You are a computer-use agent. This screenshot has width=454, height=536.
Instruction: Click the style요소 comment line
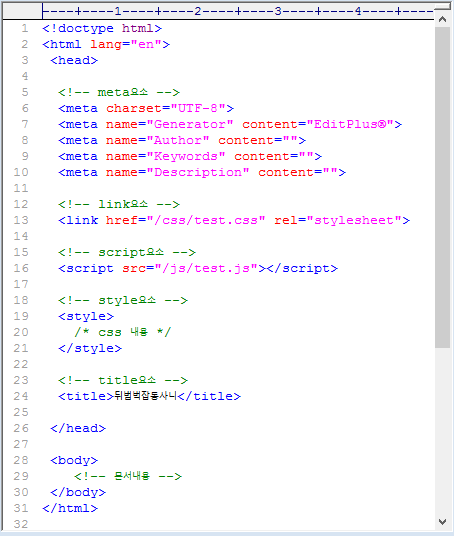[x=123, y=300]
